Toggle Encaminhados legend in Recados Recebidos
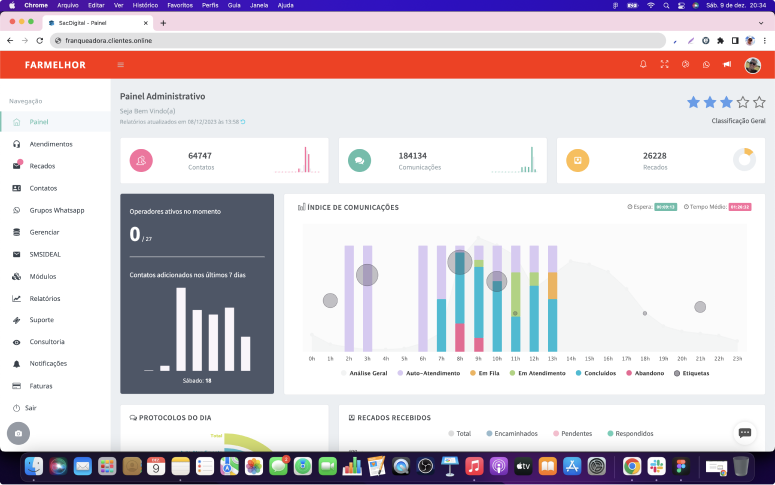This screenshot has height=485, width=775. (512, 434)
